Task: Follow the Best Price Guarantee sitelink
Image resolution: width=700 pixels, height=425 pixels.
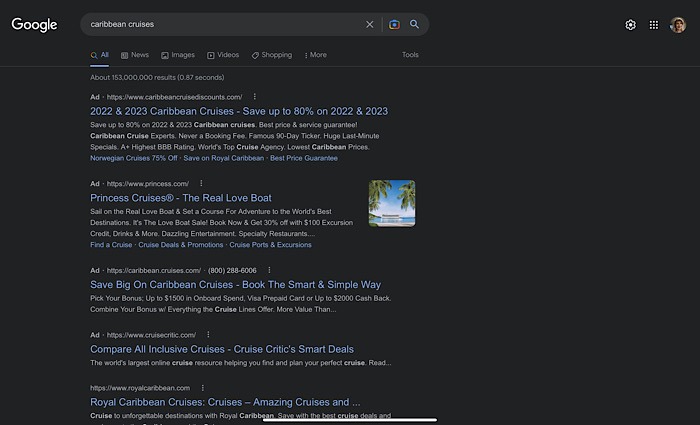Action: [x=304, y=158]
